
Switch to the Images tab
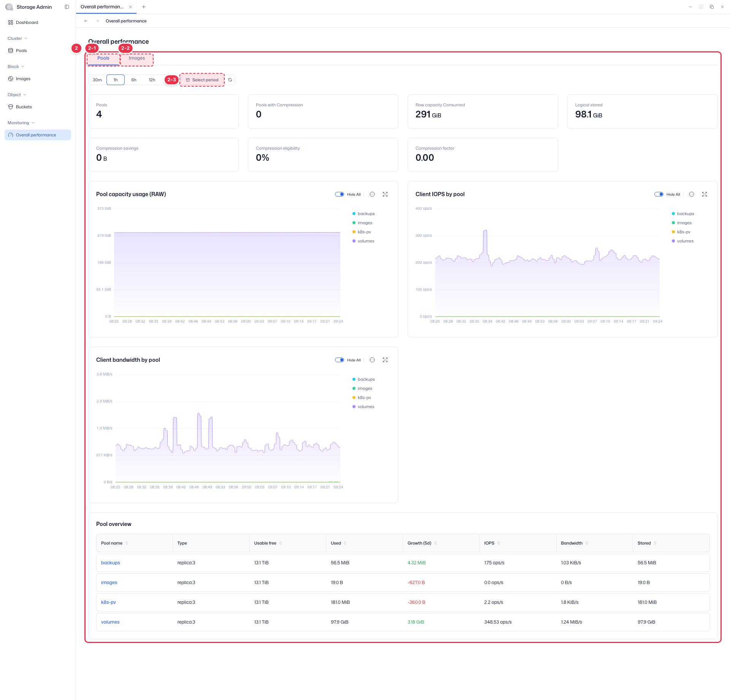[137, 58]
